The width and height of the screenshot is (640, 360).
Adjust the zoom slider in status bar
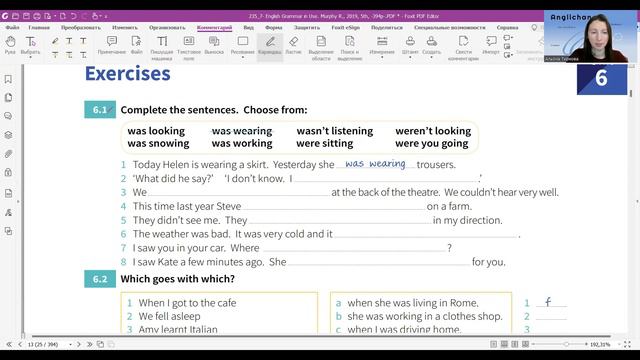coord(566,344)
